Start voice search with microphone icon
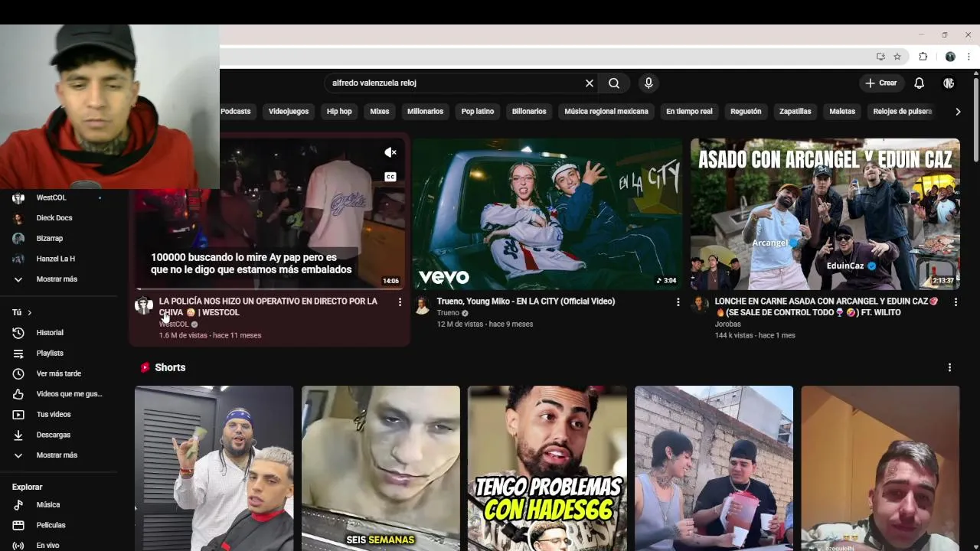 [648, 83]
